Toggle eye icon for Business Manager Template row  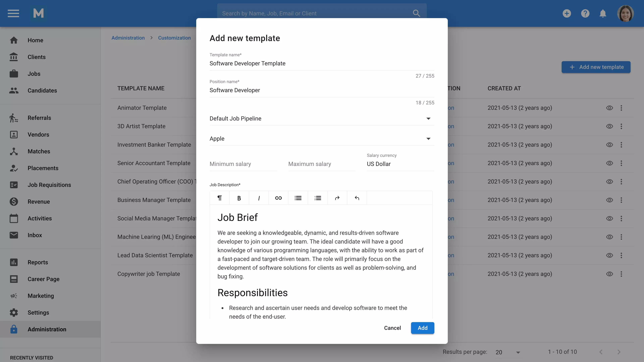[x=609, y=200]
